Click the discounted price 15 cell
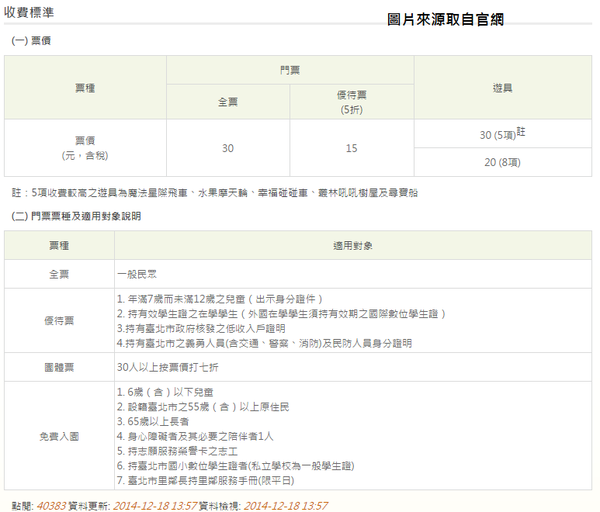 point(351,148)
